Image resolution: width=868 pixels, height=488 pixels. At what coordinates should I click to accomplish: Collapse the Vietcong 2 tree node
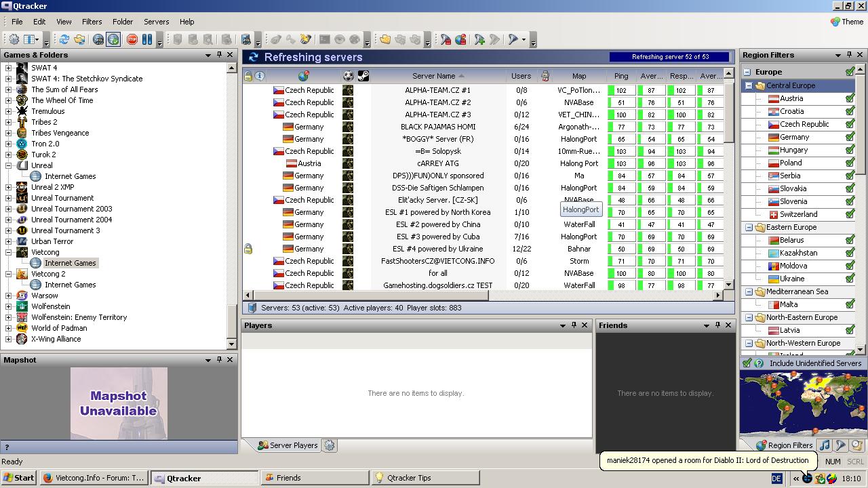[9, 274]
